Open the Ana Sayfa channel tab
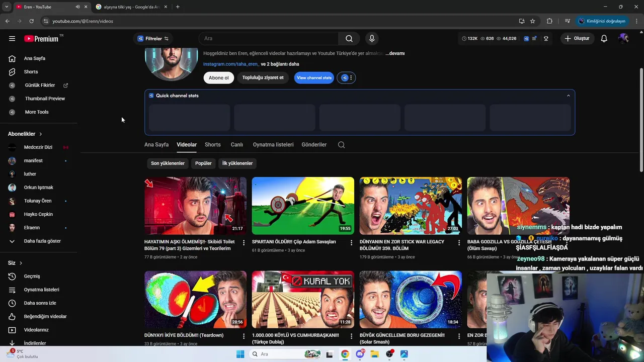 [156, 145]
